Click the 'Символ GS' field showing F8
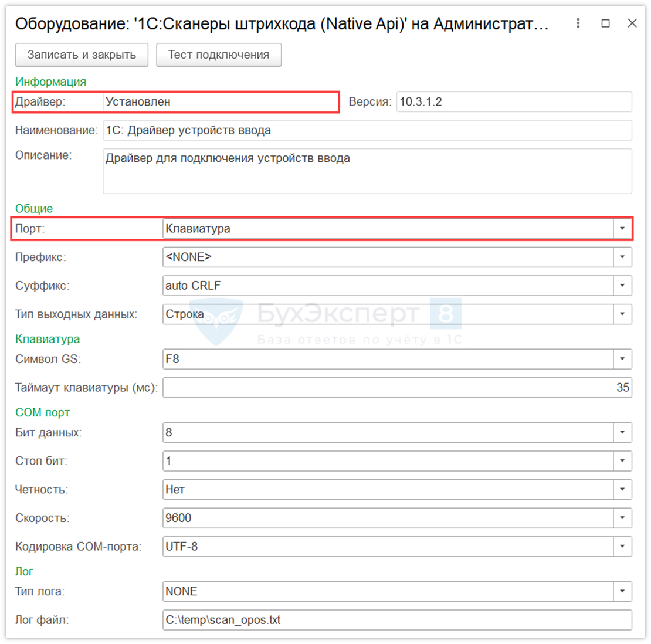Image resolution: width=651 pixels, height=644 pixels. pos(388,359)
